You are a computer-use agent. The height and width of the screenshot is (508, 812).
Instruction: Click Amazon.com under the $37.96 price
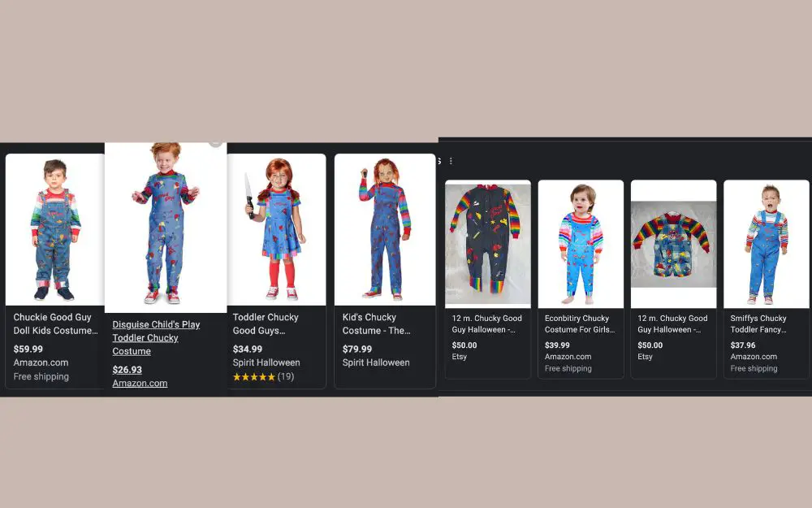(754, 357)
